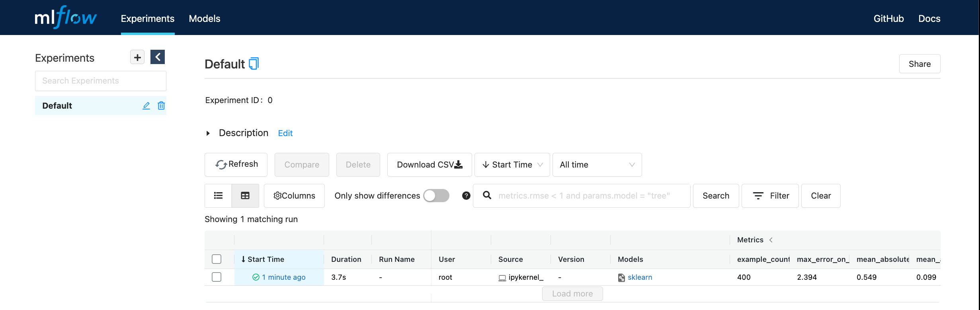
Task: Click the magnifier icon in search box
Action: tap(487, 195)
